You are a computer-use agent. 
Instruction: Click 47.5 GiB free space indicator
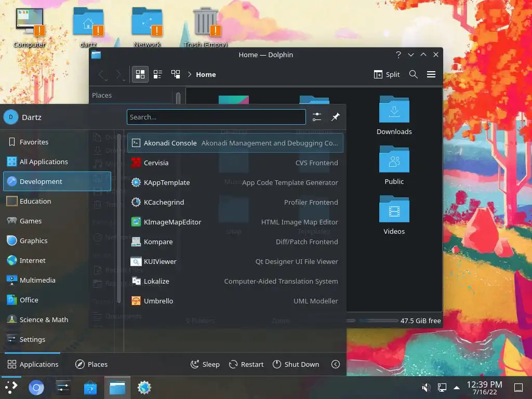tap(420, 321)
